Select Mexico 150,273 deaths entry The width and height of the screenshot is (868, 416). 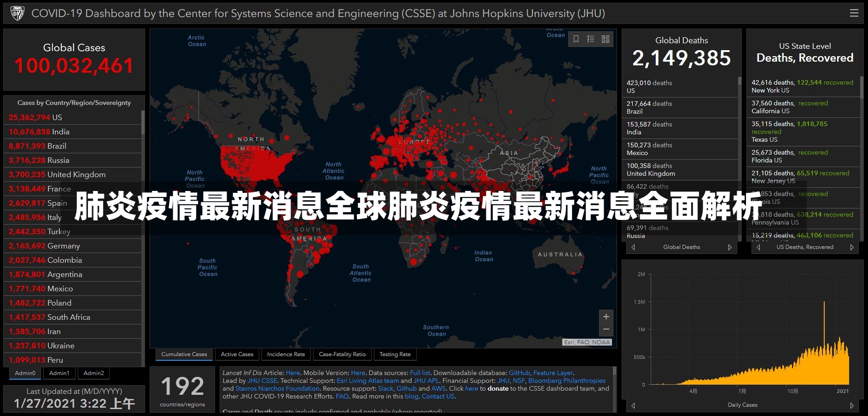click(680, 149)
